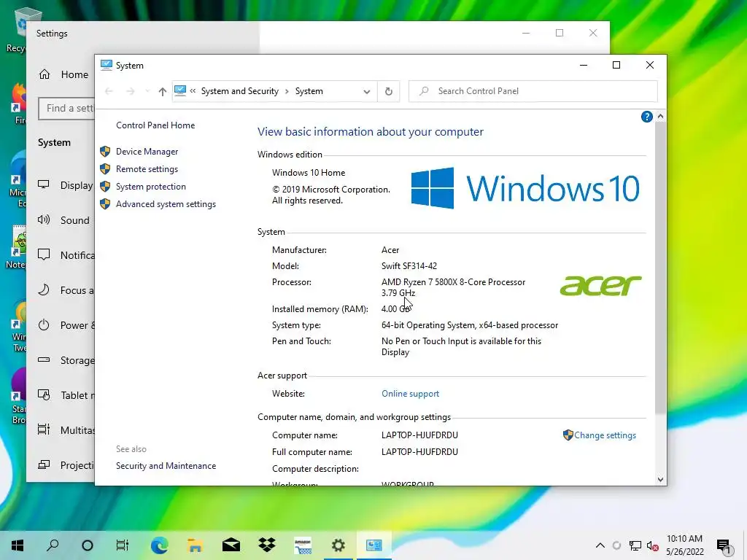Click the shield icon beside Advanced system settings
The image size is (747, 560).
pos(105,204)
